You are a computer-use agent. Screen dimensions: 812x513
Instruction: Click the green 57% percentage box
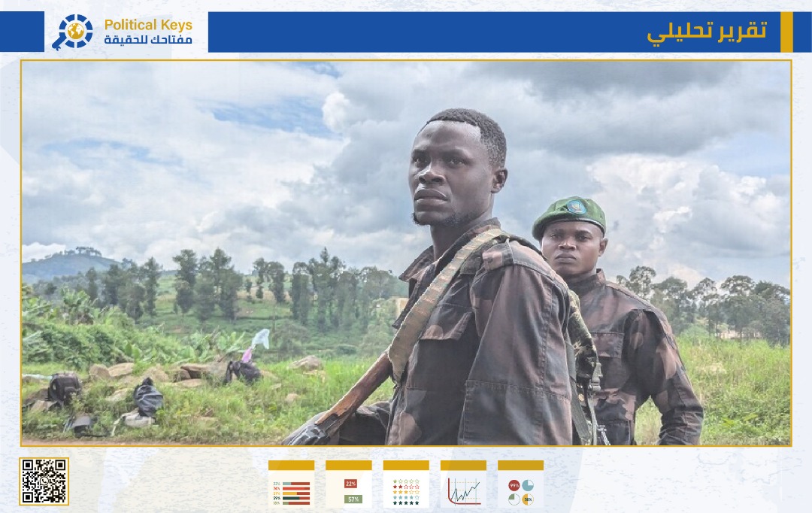click(352, 499)
